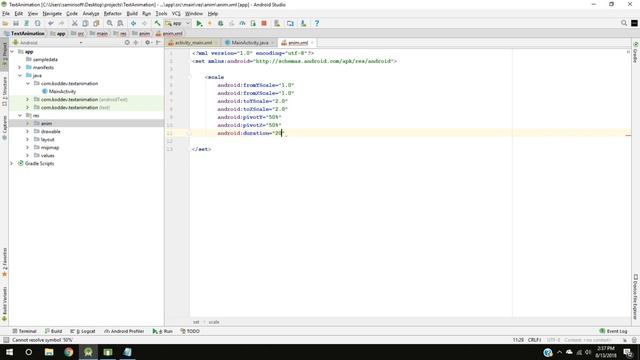Expand the drawable folder node
The width and height of the screenshot is (640, 360).
click(28, 131)
